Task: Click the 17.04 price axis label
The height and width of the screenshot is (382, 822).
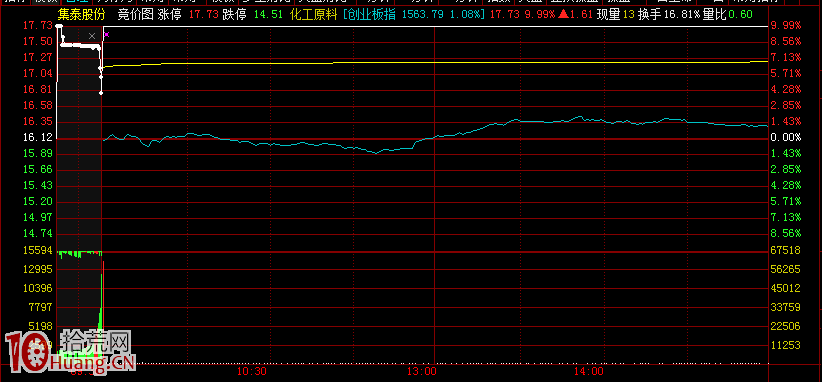Action: [x=38, y=73]
